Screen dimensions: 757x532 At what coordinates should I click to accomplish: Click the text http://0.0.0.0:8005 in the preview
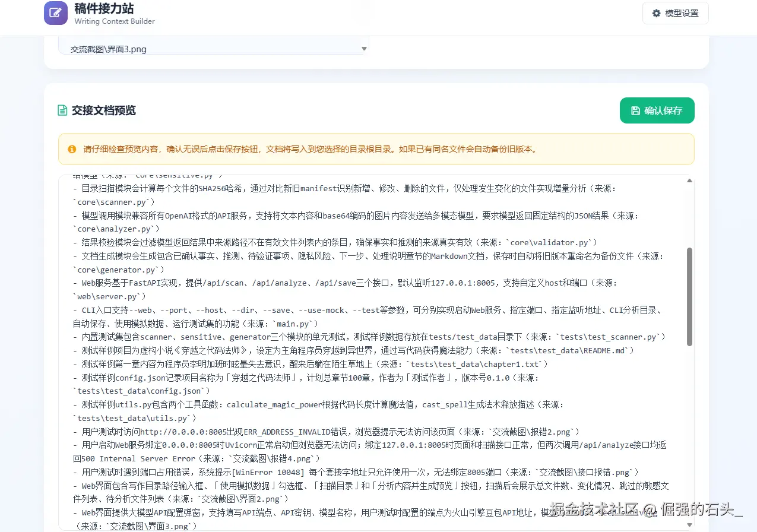coord(183,432)
